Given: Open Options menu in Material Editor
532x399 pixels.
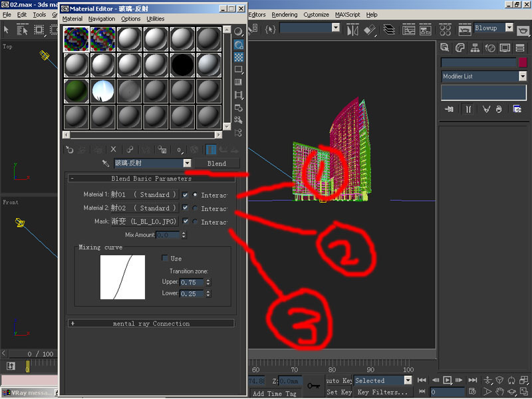Looking at the screenshot, I should tap(130, 19).
